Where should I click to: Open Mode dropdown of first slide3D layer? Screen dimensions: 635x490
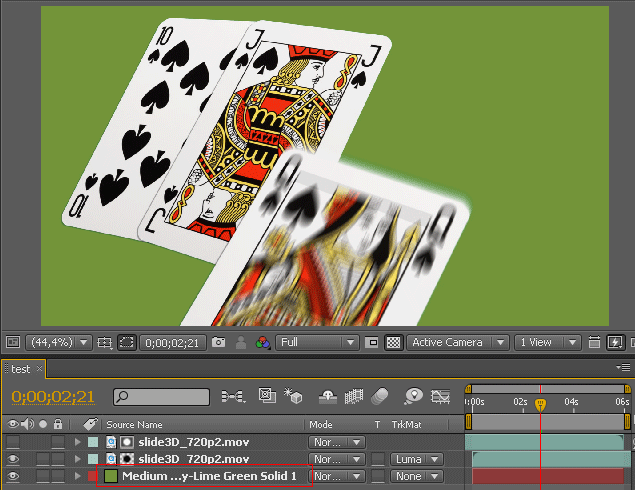click(337, 442)
